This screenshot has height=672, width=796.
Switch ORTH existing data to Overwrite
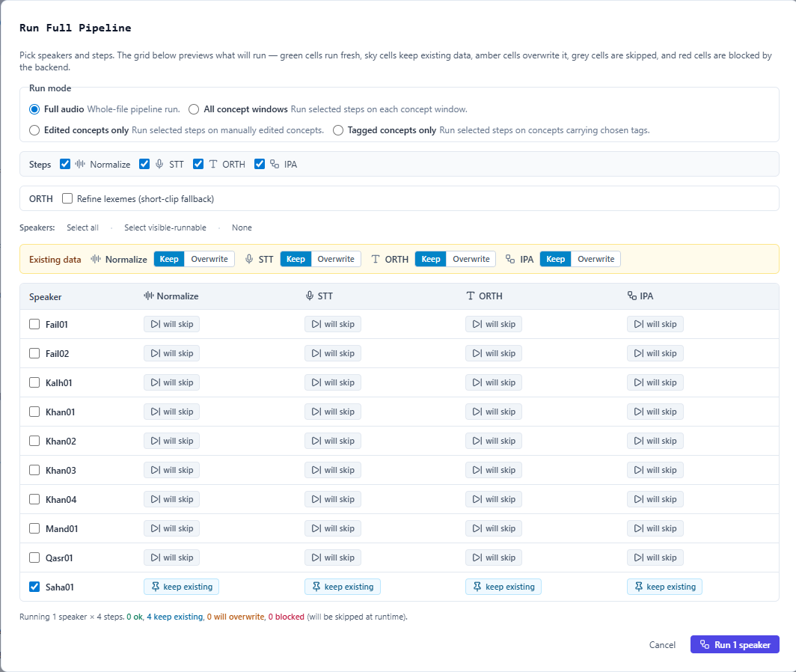tap(471, 259)
